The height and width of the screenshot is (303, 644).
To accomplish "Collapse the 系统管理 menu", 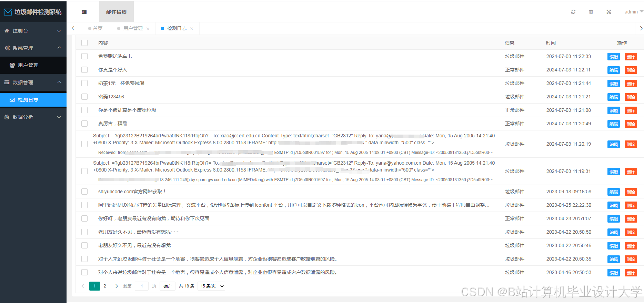I will click(33, 48).
